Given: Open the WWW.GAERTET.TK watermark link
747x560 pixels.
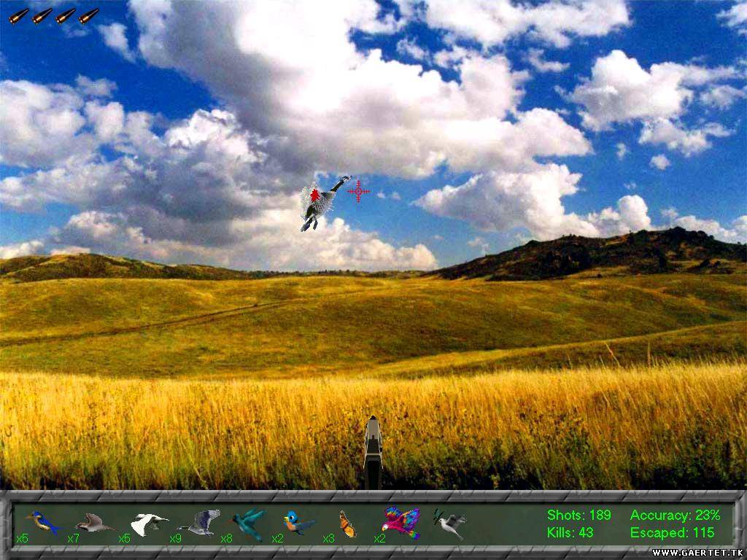Looking at the screenshot, I should pos(698,553).
